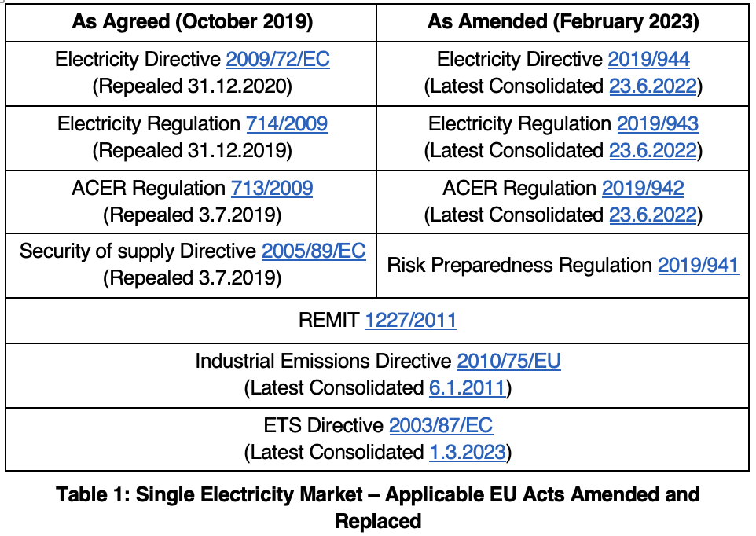Open the Industrial Emissions Directive 2010/75/EU link
This screenshot has height=536, width=756.
pyautogui.click(x=508, y=362)
